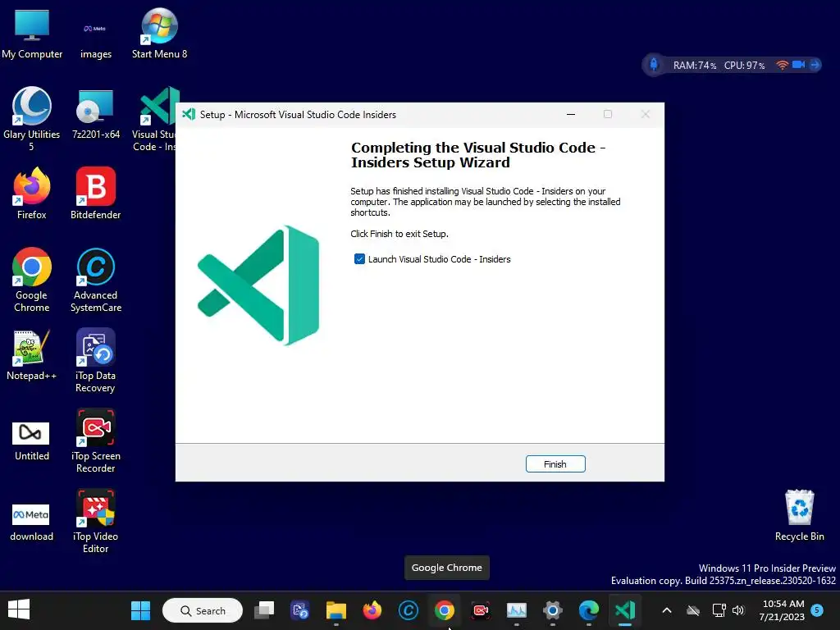Click the Finish button in Setup wizard
Image resolution: width=840 pixels, height=630 pixels.
pos(555,464)
